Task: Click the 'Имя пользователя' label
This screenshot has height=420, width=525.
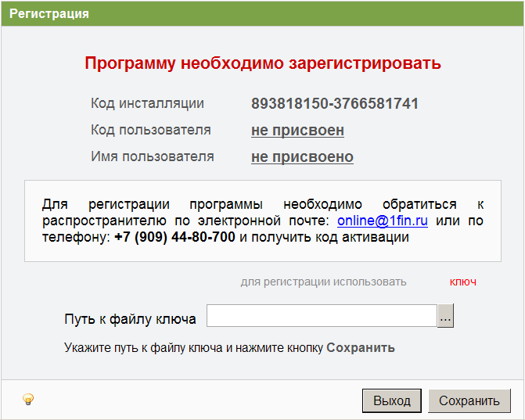Action: click(153, 156)
